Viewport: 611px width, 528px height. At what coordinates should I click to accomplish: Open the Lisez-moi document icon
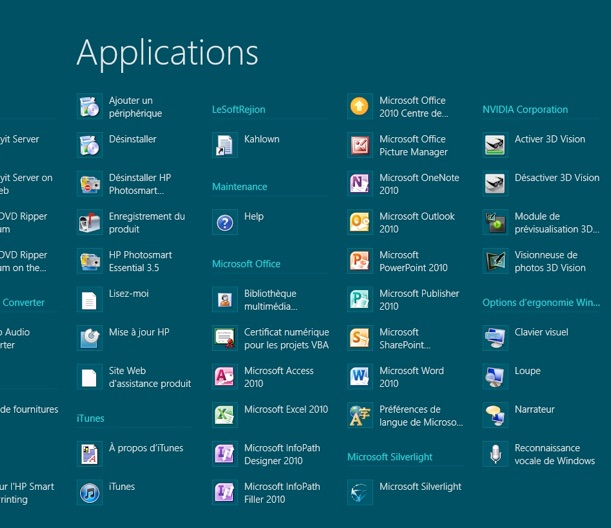(90, 299)
